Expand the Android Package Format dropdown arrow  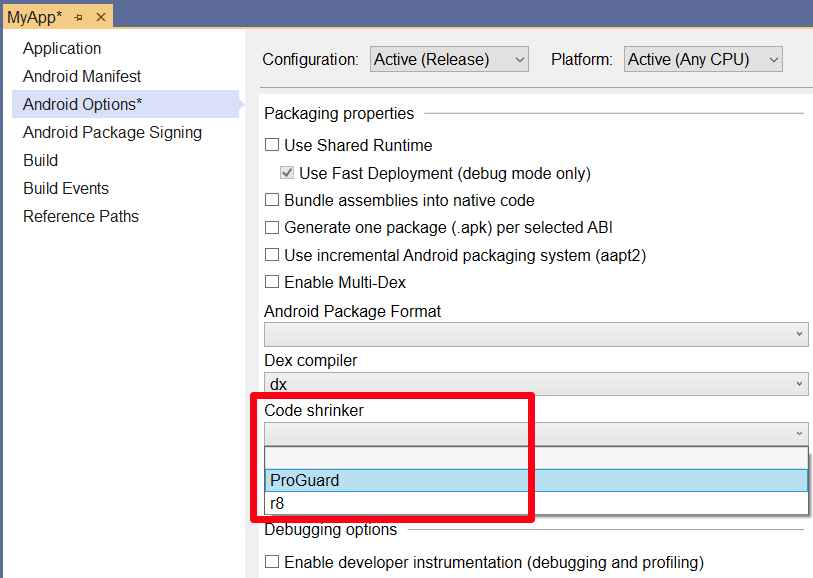pyautogui.click(x=797, y=334)
